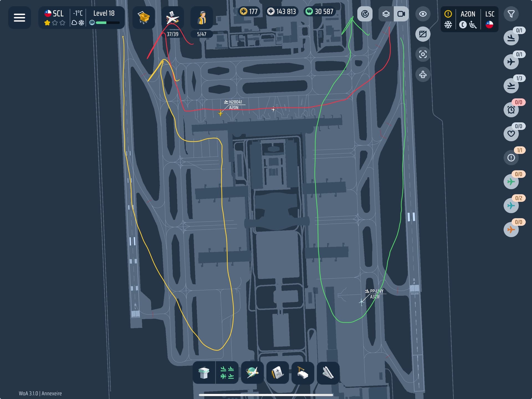
Task: Open the filter funnel dropdown
Action: 511,14
